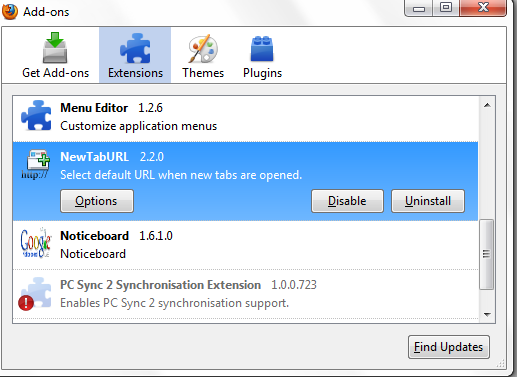Click the Noticeboard description line under its title
Screen dimensions: 517x377
pyautogui.click(x=93, y=254)
